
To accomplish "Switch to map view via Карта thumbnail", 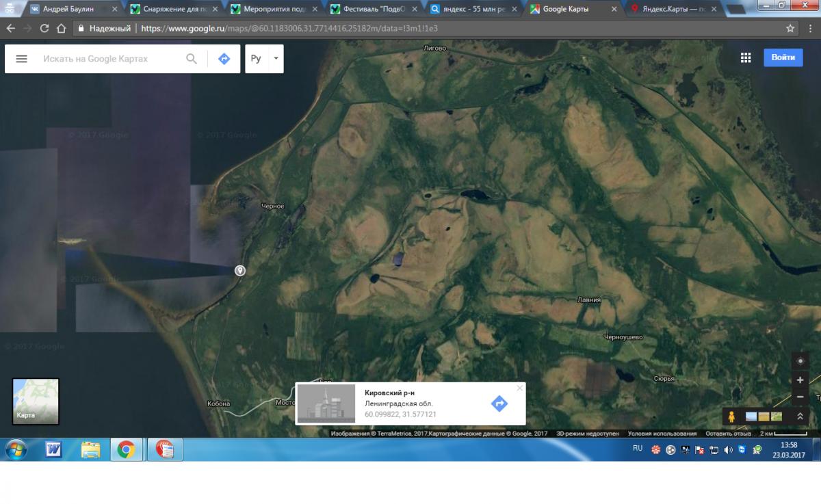I will coord(36,401).
